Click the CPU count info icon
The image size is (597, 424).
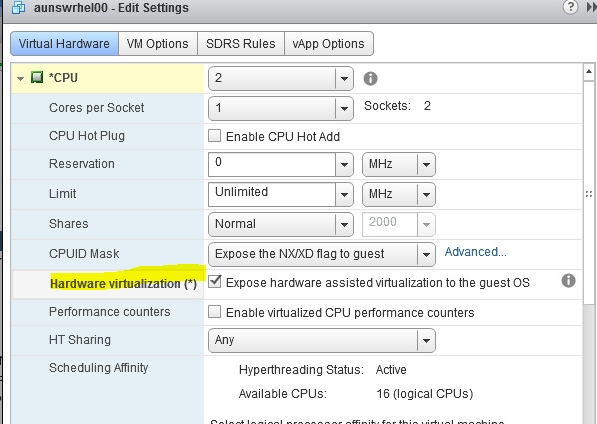click(370, 79)
